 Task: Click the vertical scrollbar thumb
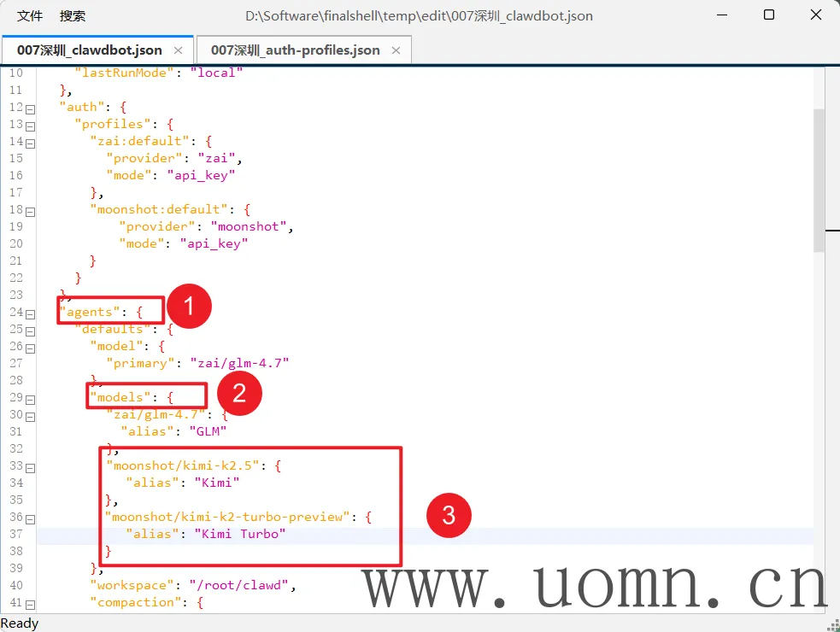tap(819, 179)
